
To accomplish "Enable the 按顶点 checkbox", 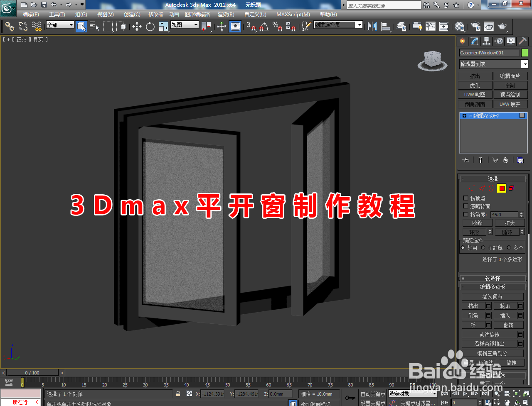I will point(465,198).
